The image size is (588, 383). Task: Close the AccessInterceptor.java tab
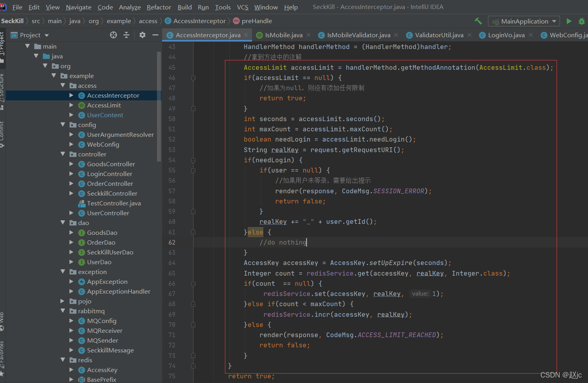[x=246, y=35]
